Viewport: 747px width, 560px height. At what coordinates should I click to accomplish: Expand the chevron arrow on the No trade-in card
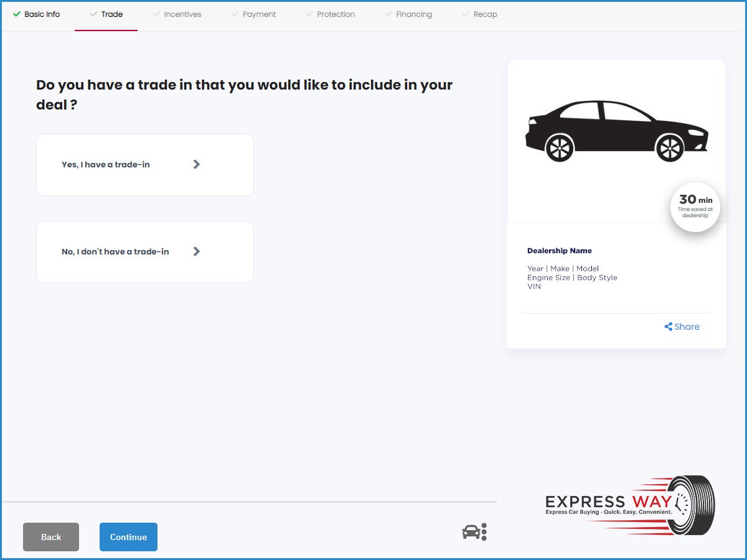point(197,251)
